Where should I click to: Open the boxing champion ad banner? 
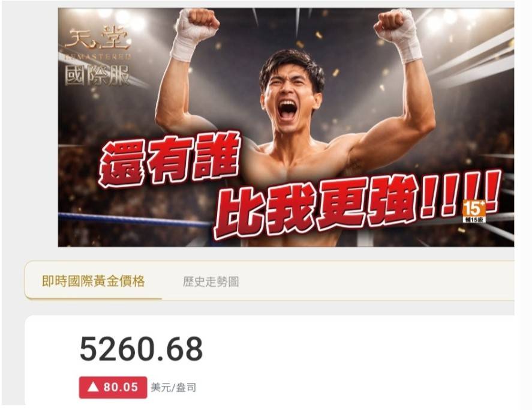286,127
